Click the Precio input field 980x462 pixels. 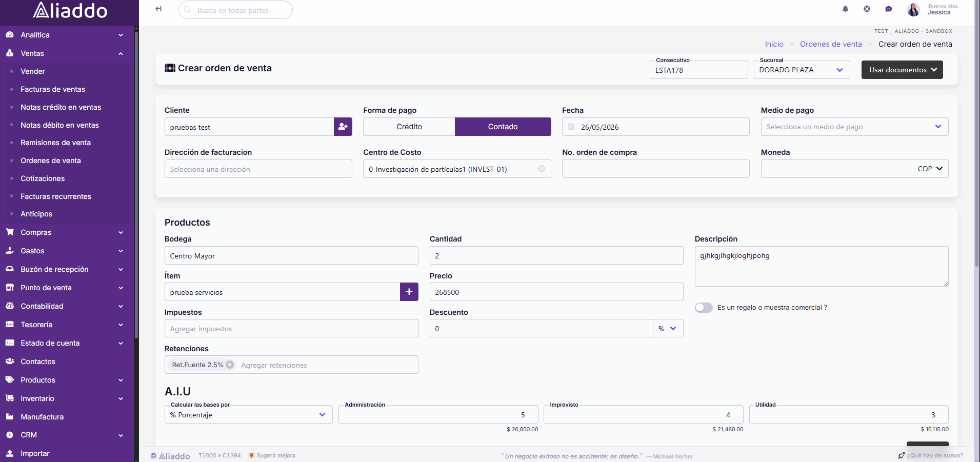coord(556,292)
